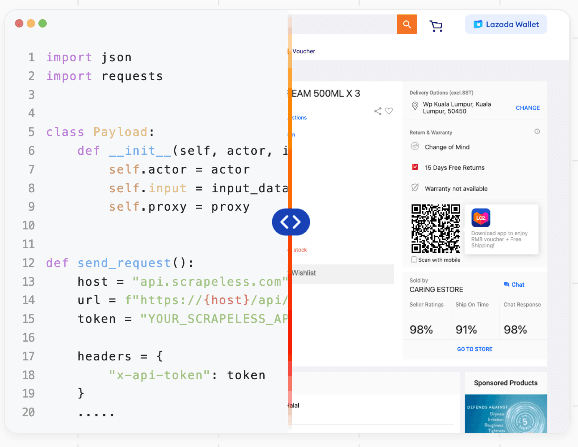Click the Warranty not available shield icon
The height and width of the screenshot is (447, 578).
(415, 188)
